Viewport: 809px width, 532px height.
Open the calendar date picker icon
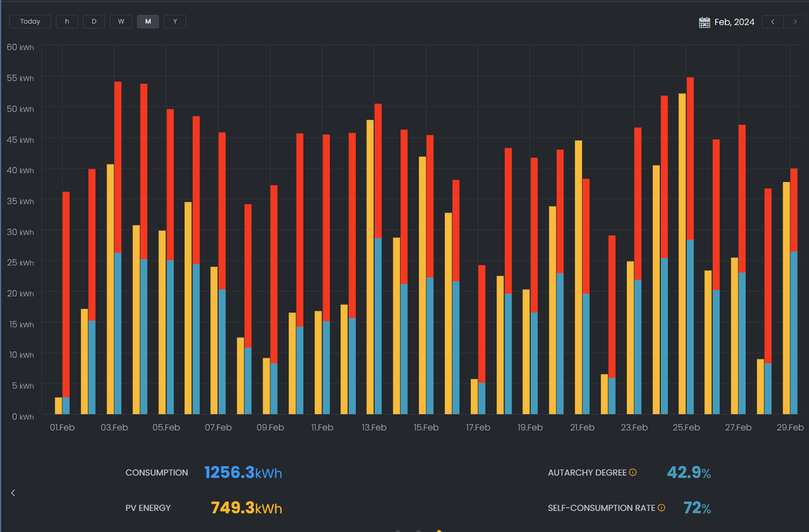tap(705, 22)
